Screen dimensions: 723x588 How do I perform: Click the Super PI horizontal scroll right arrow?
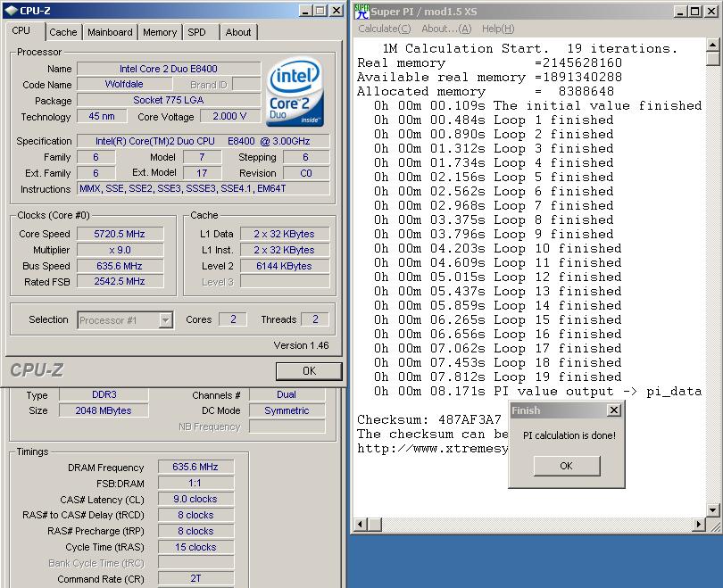click(x=699, y=524)
